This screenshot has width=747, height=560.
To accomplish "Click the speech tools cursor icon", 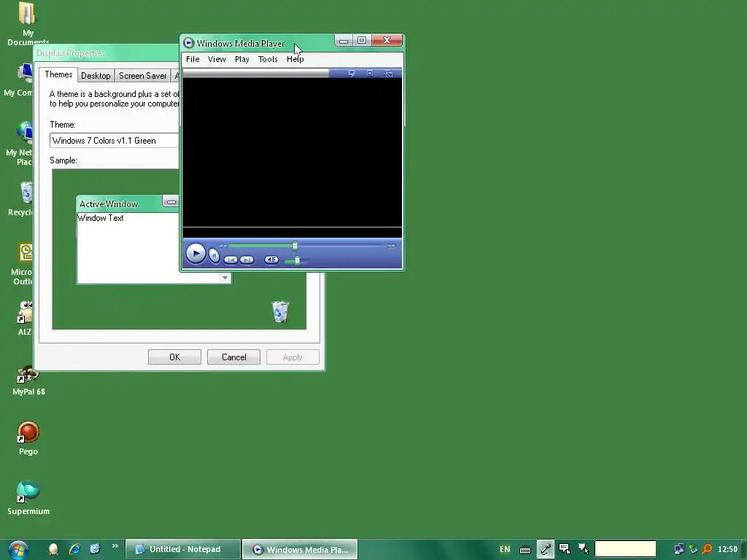I will tap(584, 550).
